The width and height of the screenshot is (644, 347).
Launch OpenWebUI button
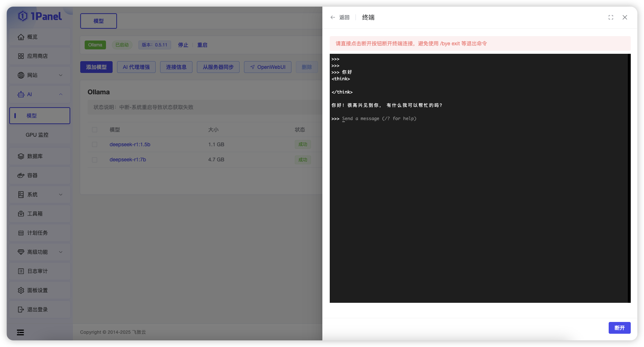click(x=268, y=67)
